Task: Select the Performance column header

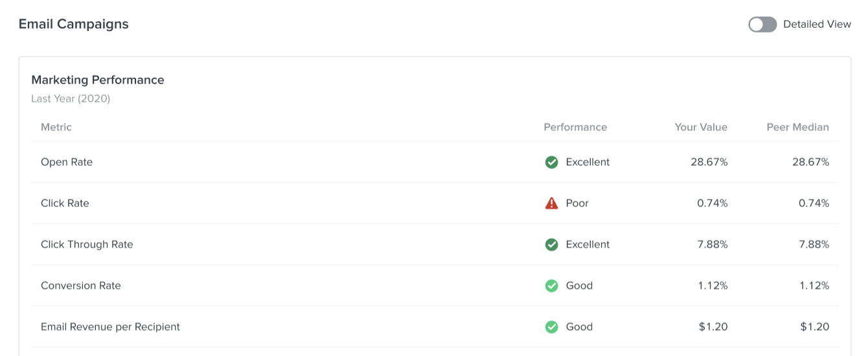Action: [x=575, y=127]
